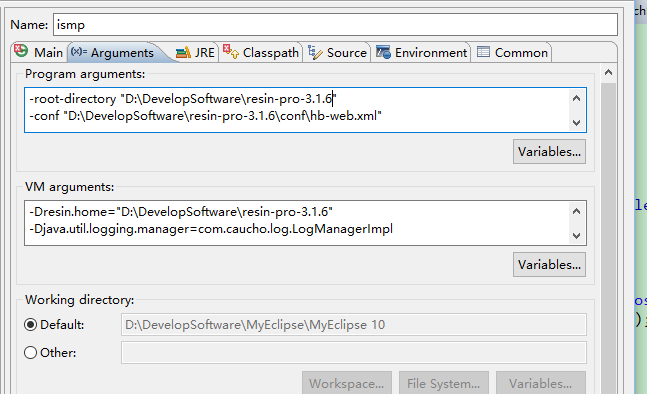Click the File System... button
647x394 pixels.
pos(444,383)
